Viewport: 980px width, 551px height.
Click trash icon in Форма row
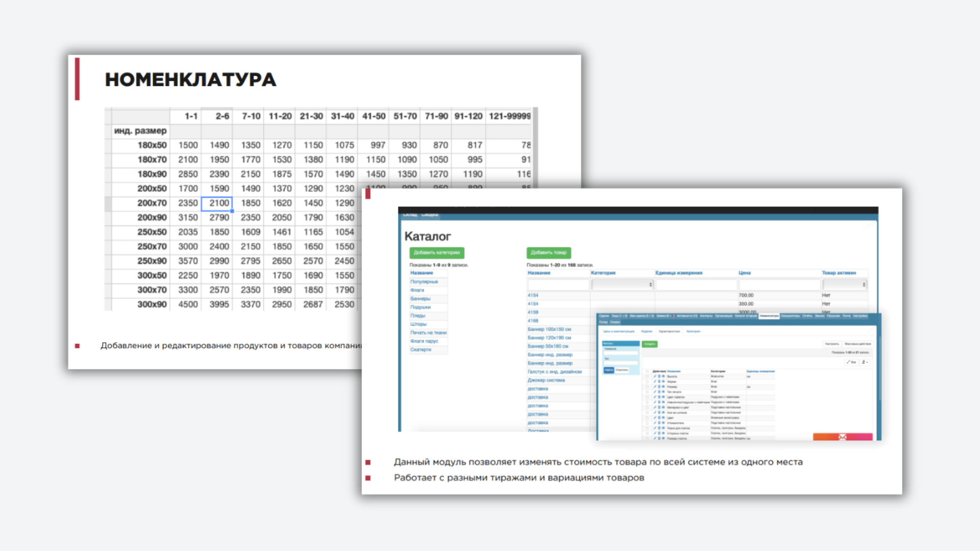[659, 382]
